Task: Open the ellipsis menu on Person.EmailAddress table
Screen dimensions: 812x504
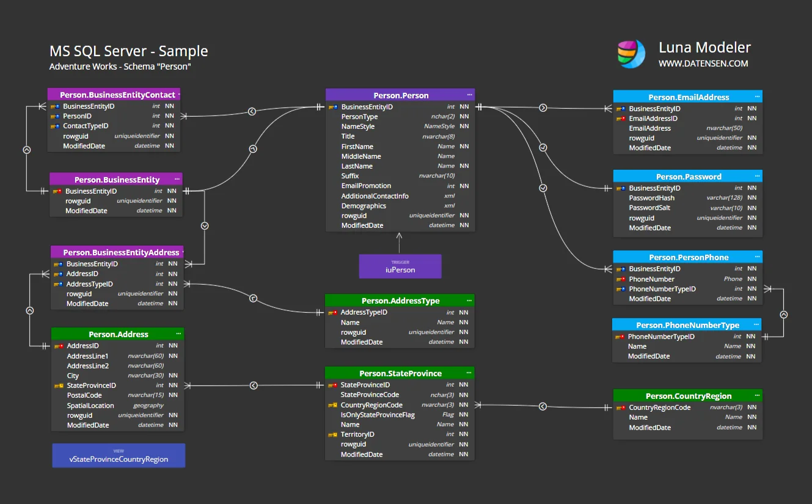Action: [757, 97]
